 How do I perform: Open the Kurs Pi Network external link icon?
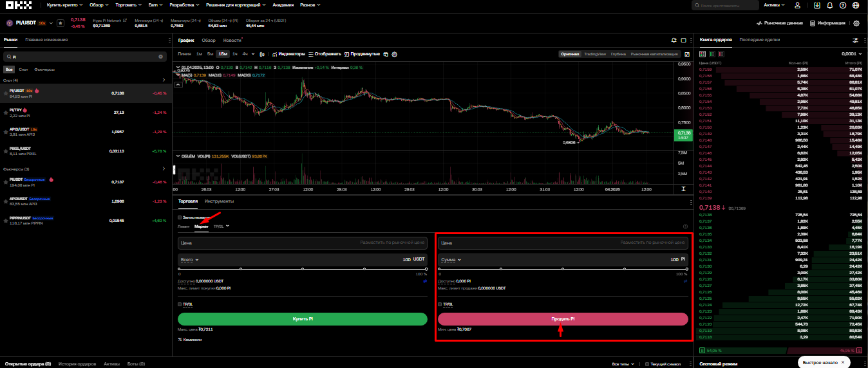coord(125,21)
